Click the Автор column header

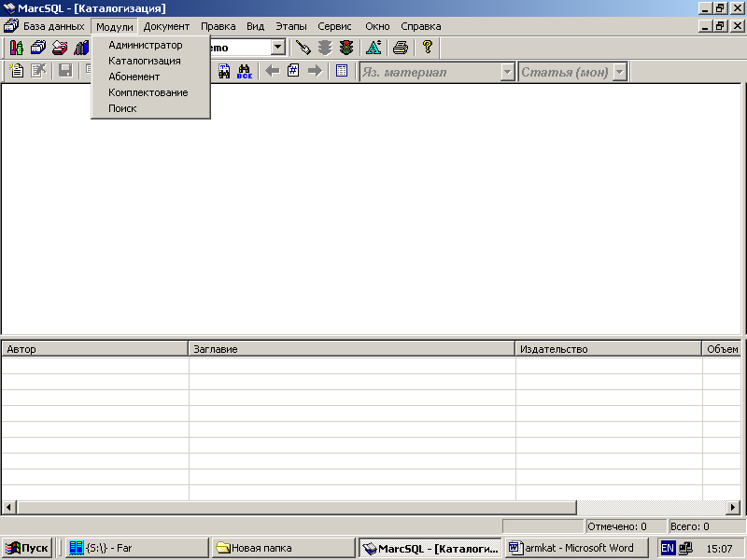95,349
